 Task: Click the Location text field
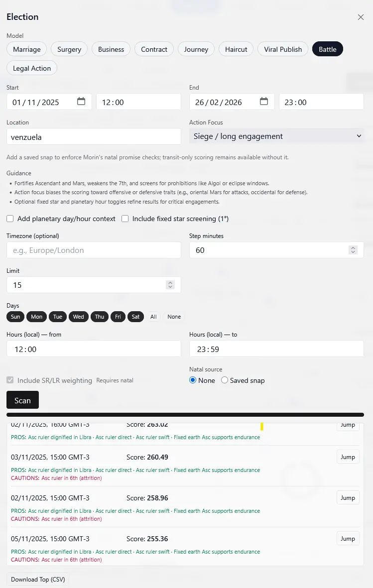pyautogui.click(x=94, y=136)
